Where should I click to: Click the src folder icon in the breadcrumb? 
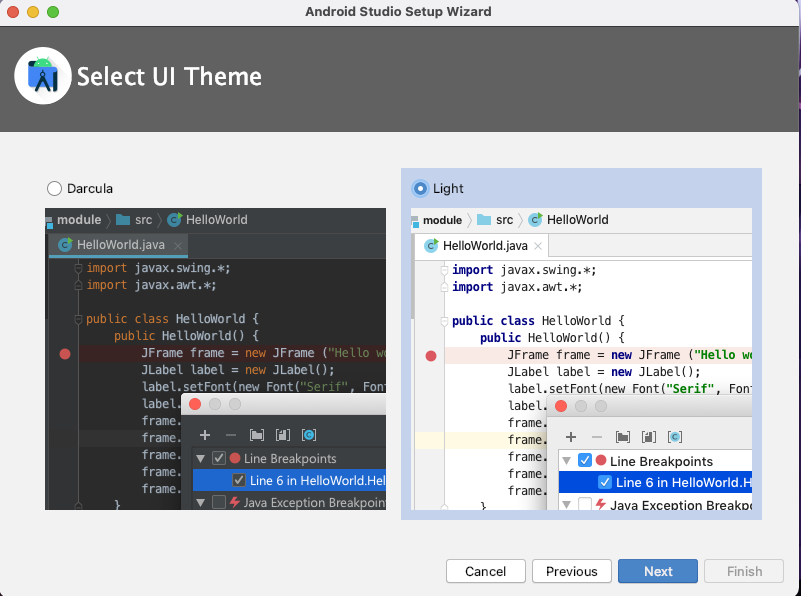tap(485, 220)
